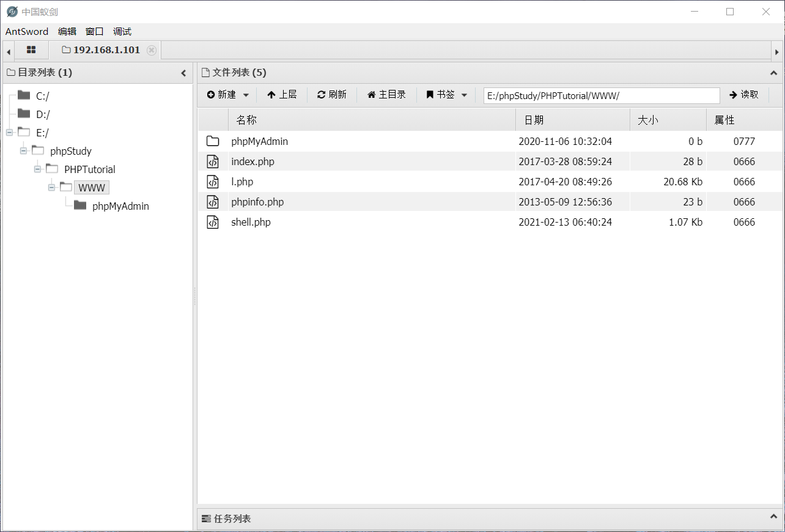
Task: Collapse the WWW tree node
Action: pyautogui.click(x=51, y=187)
